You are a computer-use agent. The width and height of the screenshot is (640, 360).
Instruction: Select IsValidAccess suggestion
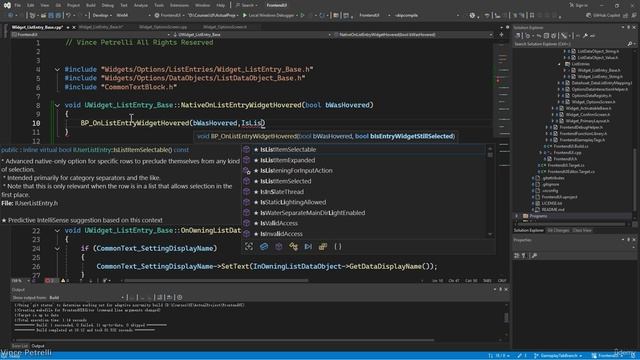click(363, 223)
